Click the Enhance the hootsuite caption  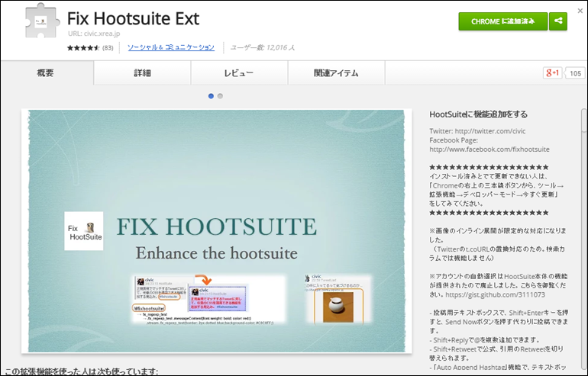click(x=216, y=253)
